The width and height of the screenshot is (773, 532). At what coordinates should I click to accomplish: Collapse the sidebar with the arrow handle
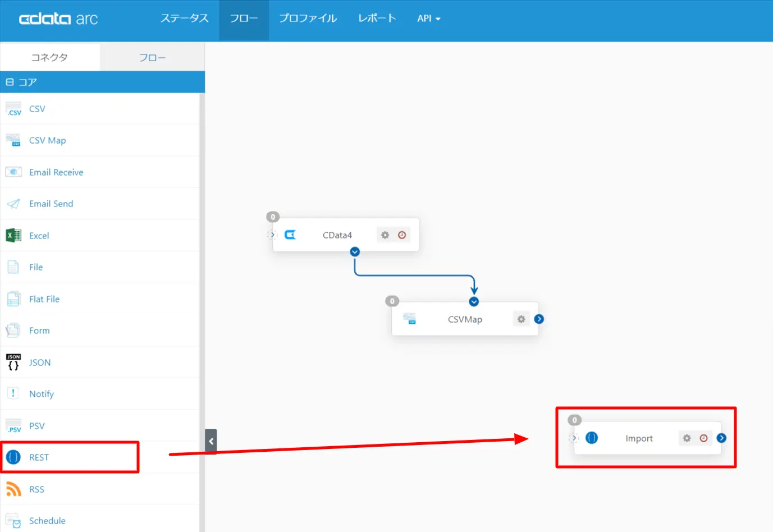tap(211, 442)
